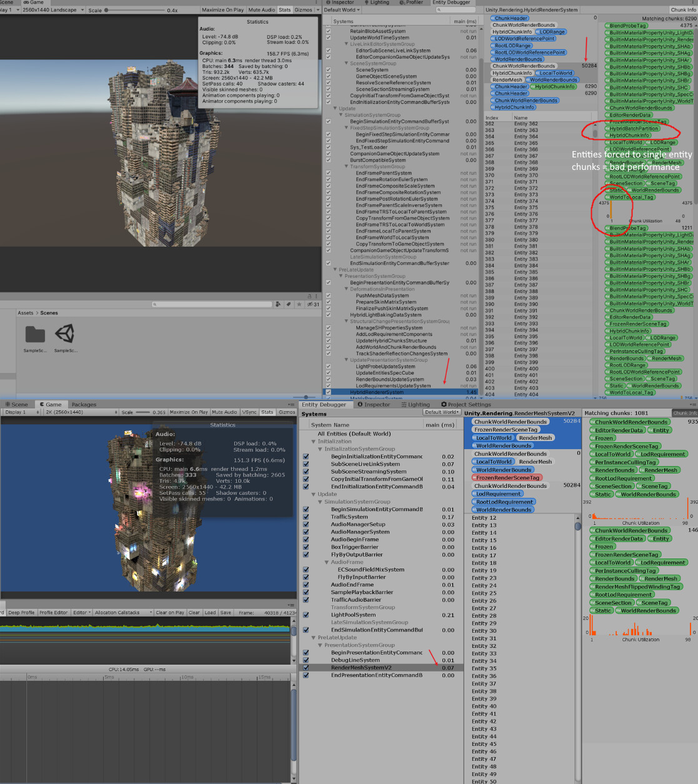Disable the LightPoolSystem checkbox
Screen dimensions: 698x784
point(306,615)
